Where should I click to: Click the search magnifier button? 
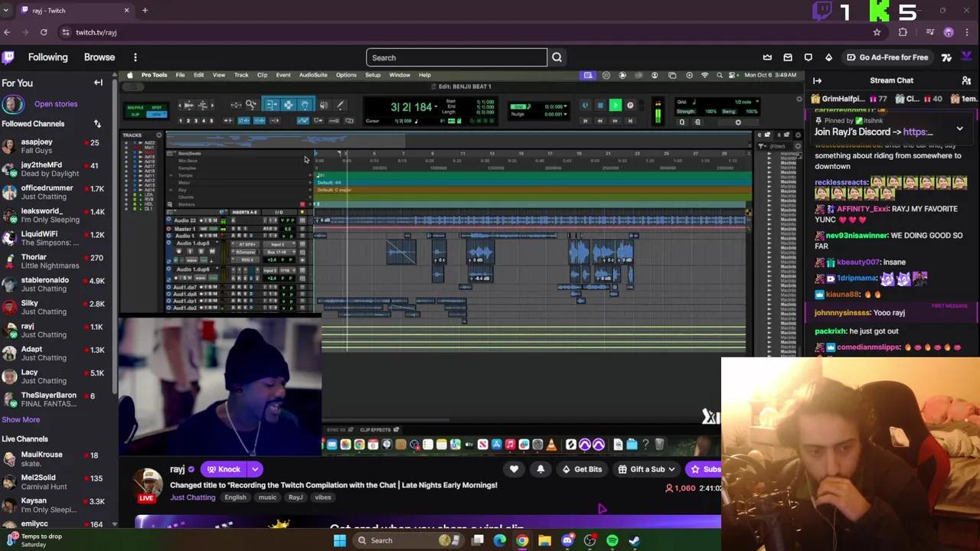tap(557, 57)
